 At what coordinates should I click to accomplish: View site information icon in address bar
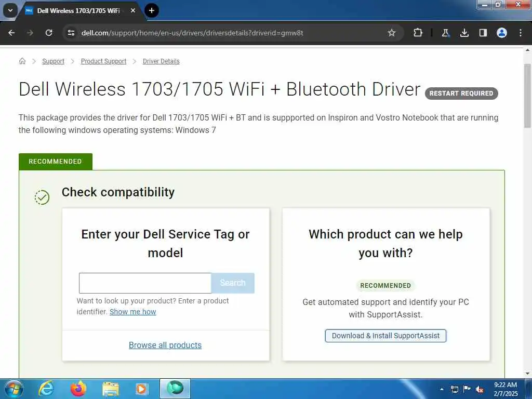pyautogui.click(x=71, y=33)
